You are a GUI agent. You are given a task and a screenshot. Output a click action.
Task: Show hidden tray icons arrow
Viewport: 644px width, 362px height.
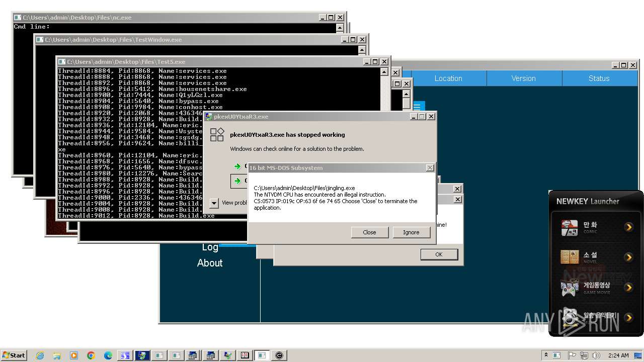[546, 355]
